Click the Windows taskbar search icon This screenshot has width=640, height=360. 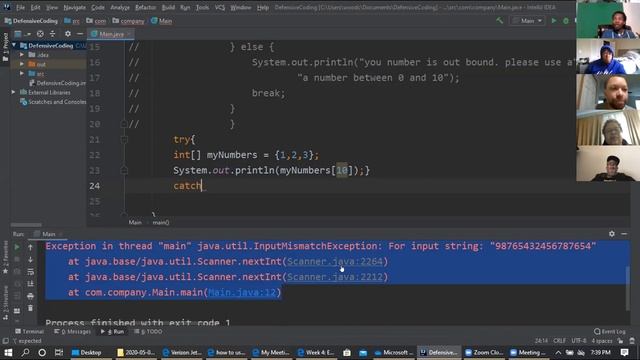click(25, 352)
